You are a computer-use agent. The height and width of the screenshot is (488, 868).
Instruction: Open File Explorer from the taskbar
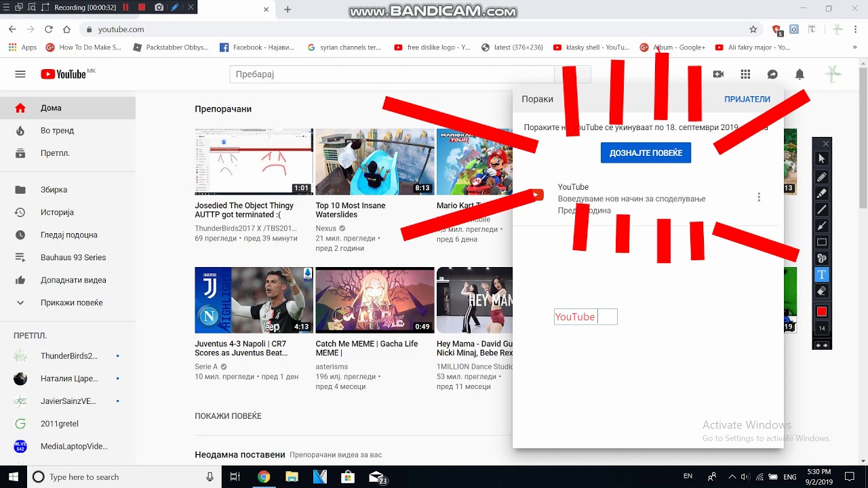(292, 477)
